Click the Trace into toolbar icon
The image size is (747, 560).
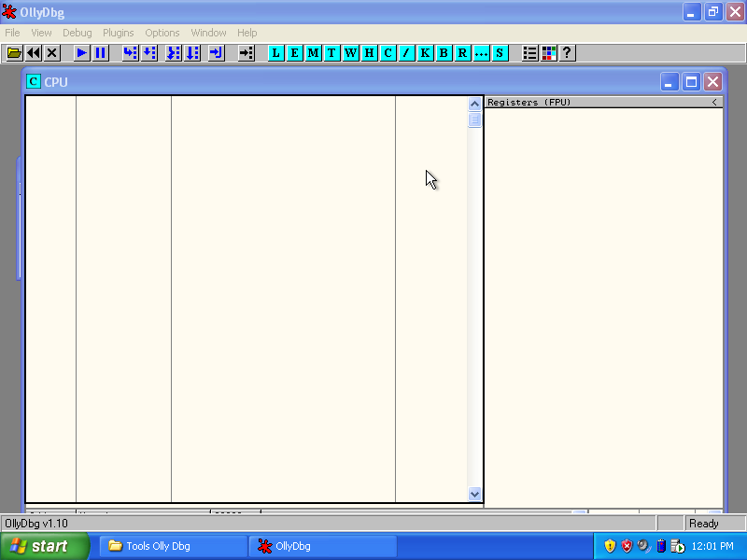point(173,53)
